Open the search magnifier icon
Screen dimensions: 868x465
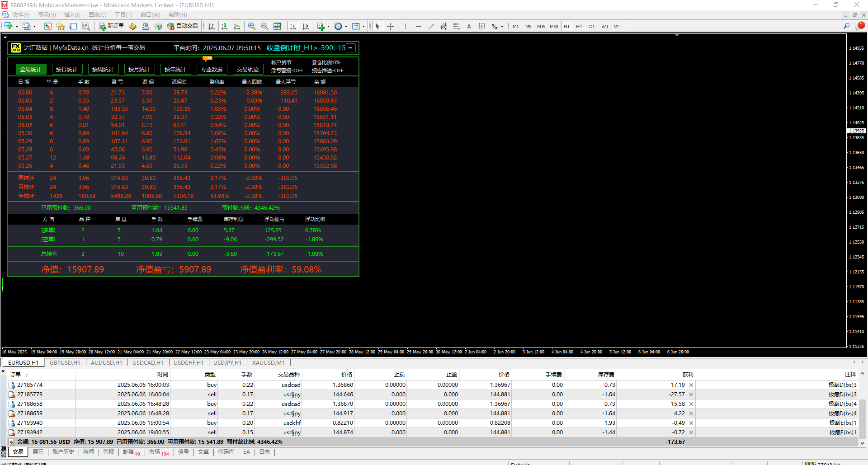846,26
